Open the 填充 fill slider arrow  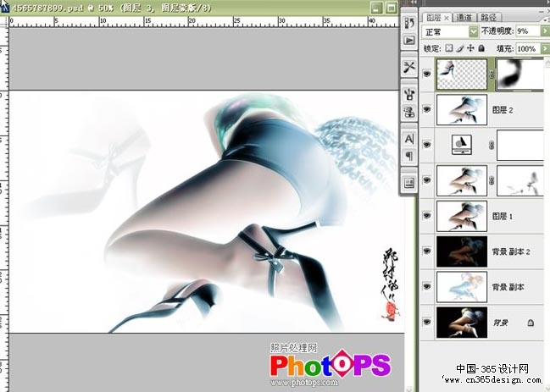(x=545, y=48)
